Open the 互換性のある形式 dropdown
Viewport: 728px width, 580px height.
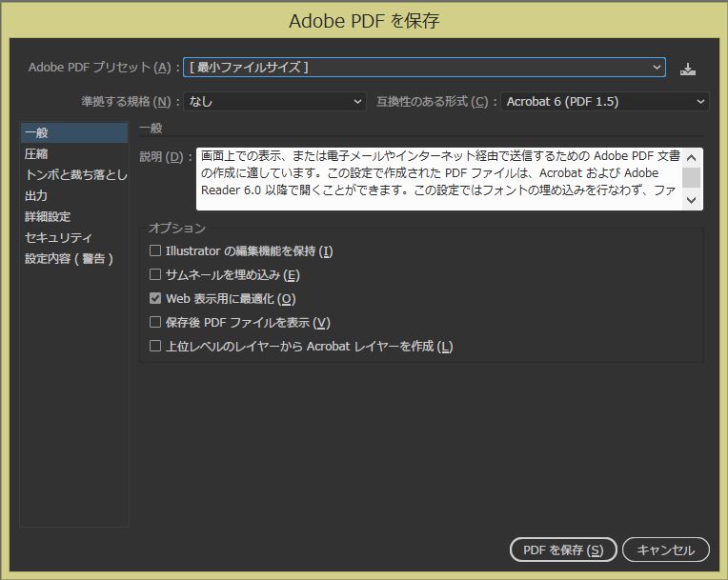(x=604, y=101)
